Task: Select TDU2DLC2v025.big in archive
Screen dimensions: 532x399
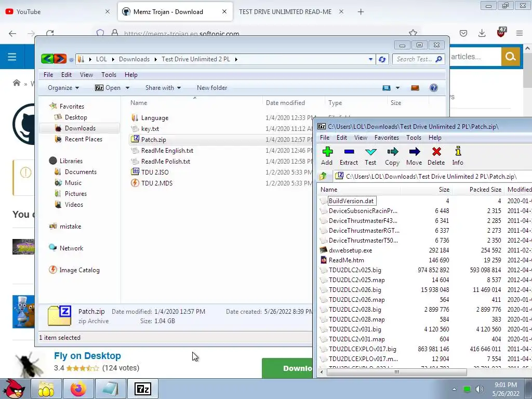Action: [x=355, y=270]
